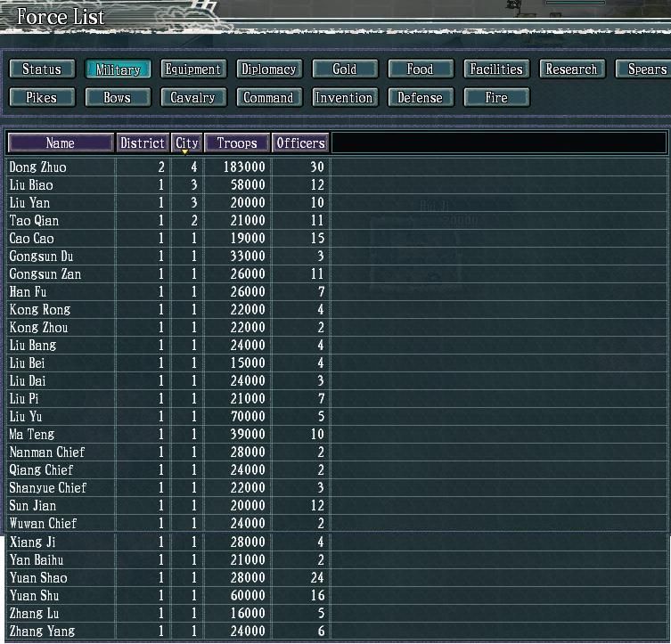
Task: Sort the list by City column
Action: [186, 143]
